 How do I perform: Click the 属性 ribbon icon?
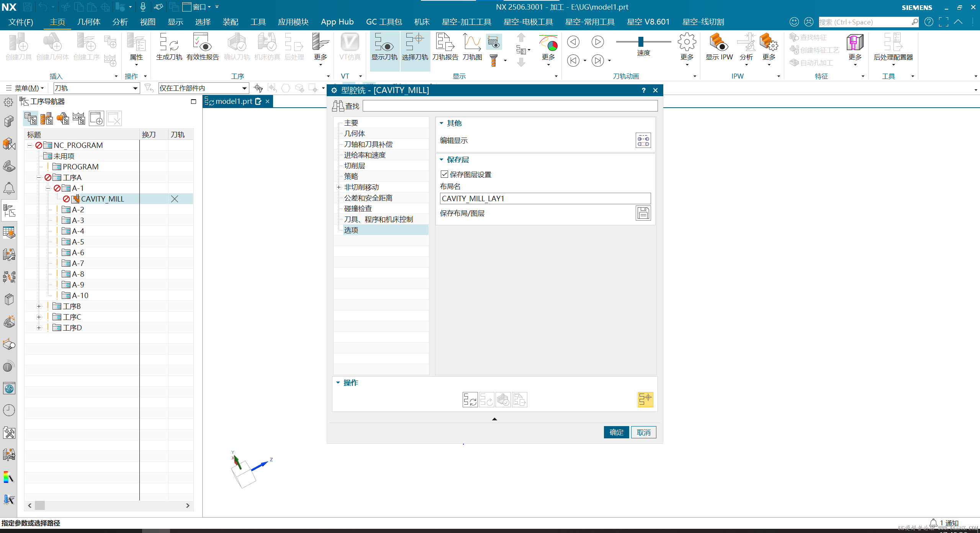(x=136, y=48)
